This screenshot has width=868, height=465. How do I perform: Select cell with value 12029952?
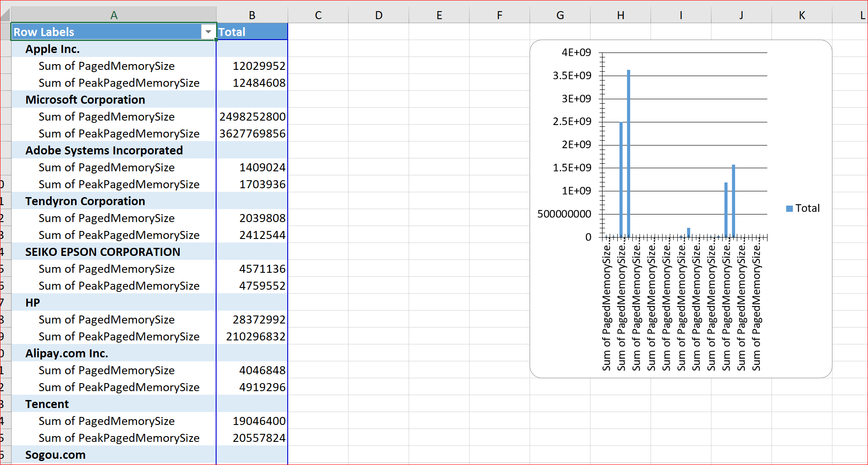pos(252,66)
